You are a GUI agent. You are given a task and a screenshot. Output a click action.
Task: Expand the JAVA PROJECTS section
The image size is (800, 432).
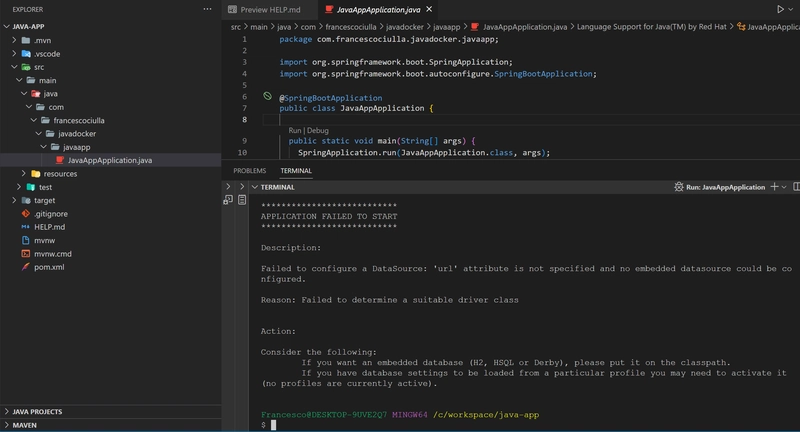(x=7, y=411)
